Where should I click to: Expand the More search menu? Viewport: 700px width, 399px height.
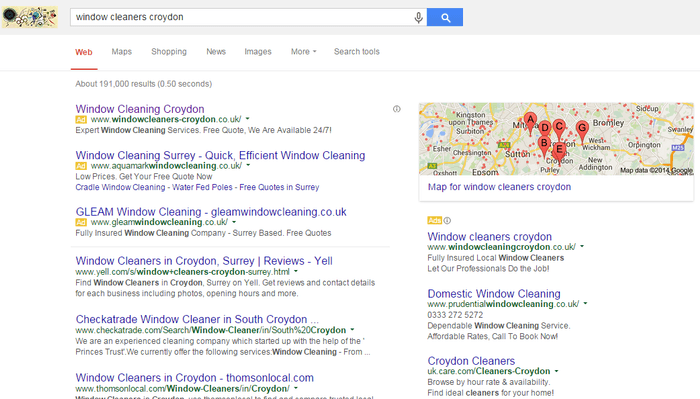[304, 52]
